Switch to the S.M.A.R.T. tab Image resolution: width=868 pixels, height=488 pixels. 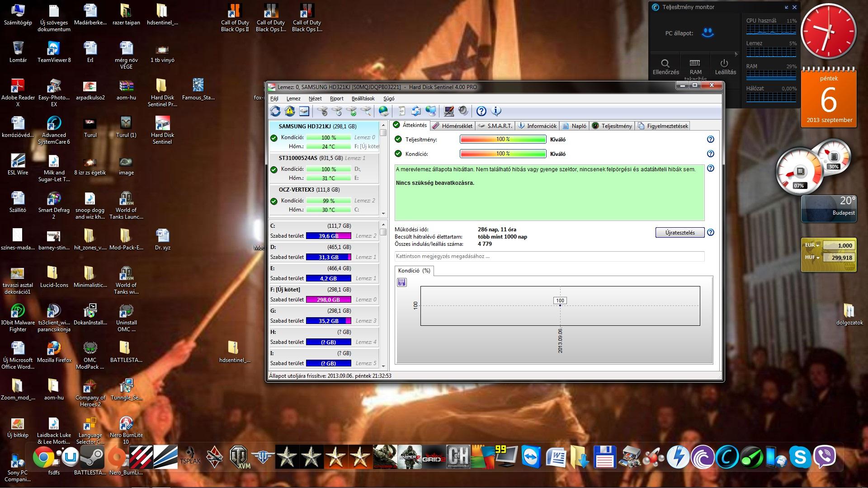tap(495, 126)
